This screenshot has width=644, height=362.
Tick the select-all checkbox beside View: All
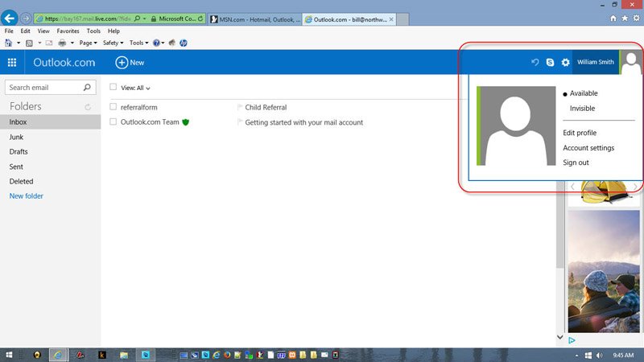(113, 87)
